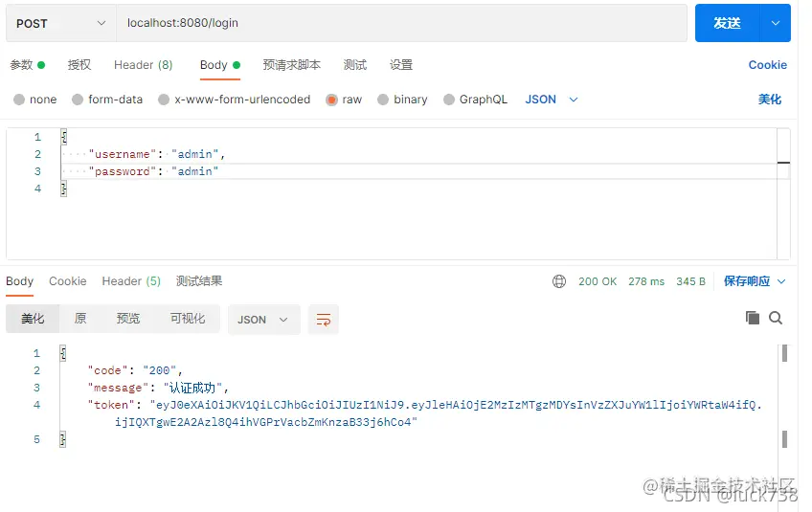812x512 pixels.
Task: Click the request editor vertical scrollbar
Action: pyautogui.click(x=783, y=193)
